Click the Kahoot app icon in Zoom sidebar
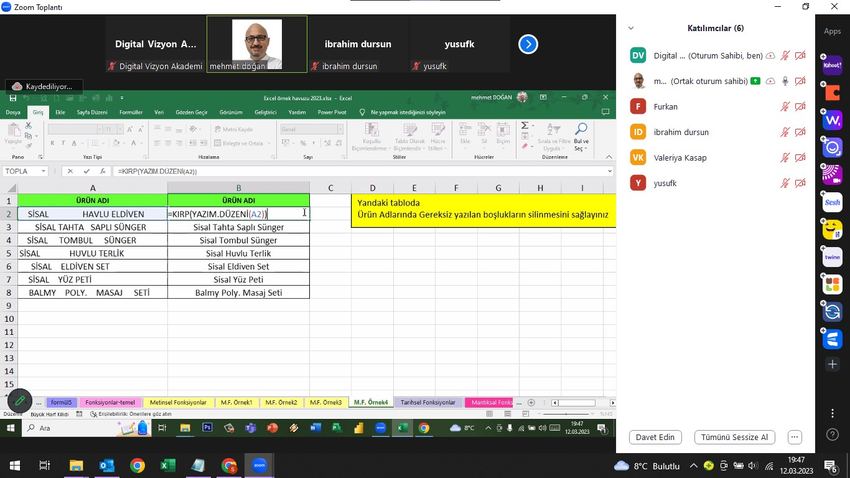850x478 pixels. (x=832, y=65)
